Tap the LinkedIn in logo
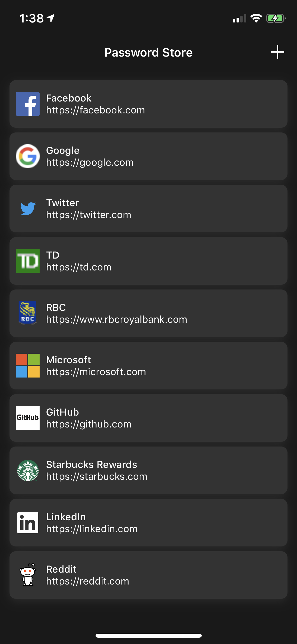The height and width of the screenshot is (644, 297). [x=28, y=523]
